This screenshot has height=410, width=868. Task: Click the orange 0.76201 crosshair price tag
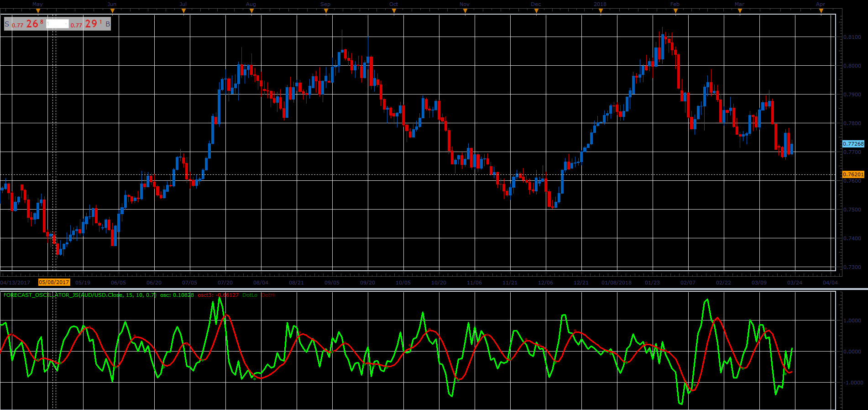(x=853, y=174)
